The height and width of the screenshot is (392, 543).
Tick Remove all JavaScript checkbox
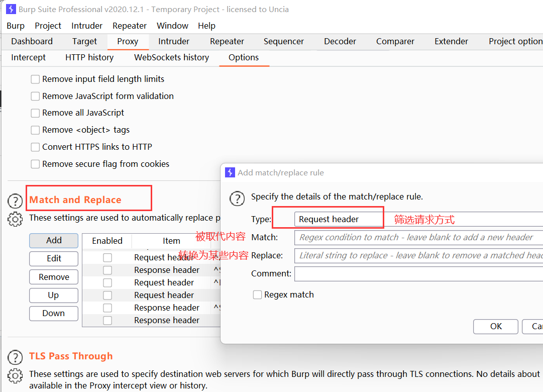pos(35,113)
